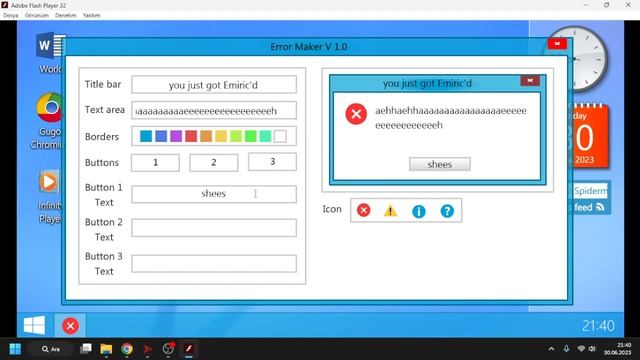
Task: Click the shees button in preview
Action: click(440, 164)
